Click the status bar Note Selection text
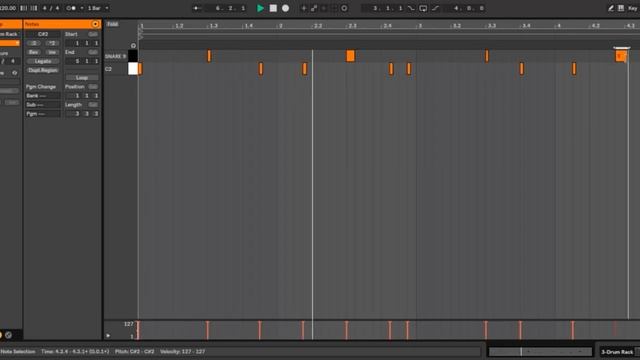This screenshot has width=640, height=360. tap(18, 351)
